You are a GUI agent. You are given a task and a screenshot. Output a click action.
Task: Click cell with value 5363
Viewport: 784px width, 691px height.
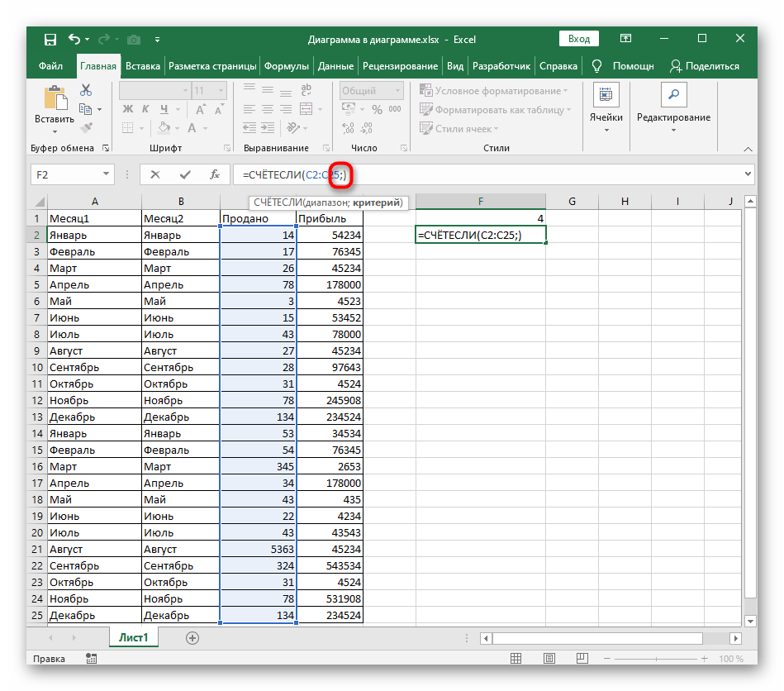pos(258,550)
